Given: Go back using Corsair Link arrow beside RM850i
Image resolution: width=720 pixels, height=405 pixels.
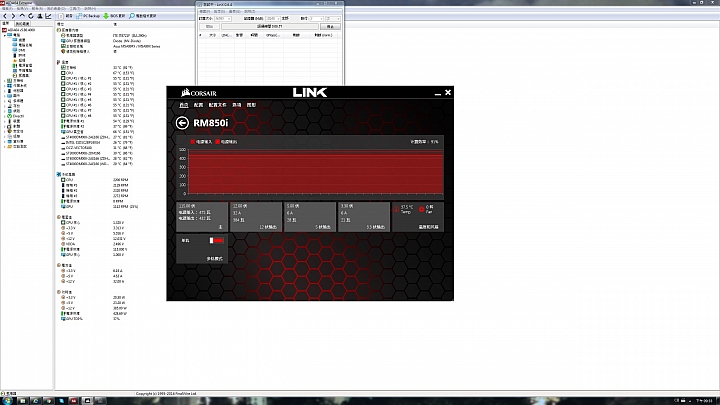Looking at the screenshot, I should click(x=182, y=123).
